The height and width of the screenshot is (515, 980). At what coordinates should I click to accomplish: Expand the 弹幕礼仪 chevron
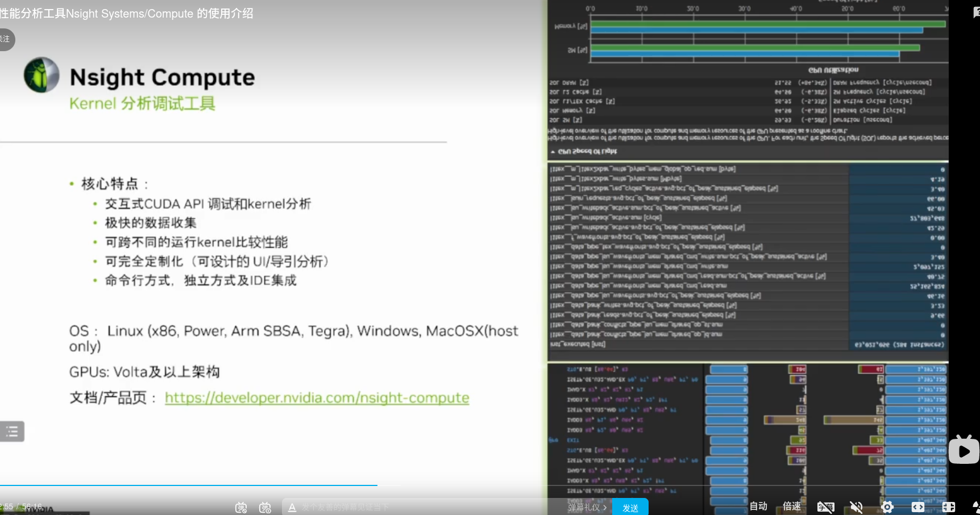tap(605, 507)
